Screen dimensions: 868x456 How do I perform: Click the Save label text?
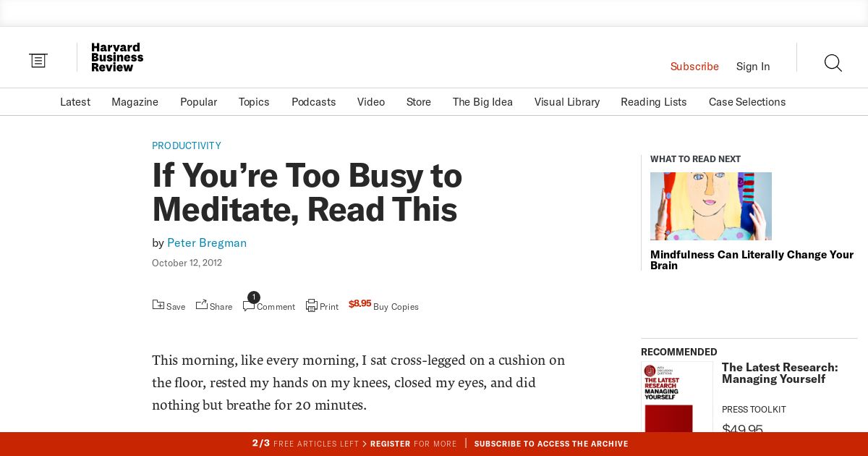(x=176, y=307)
